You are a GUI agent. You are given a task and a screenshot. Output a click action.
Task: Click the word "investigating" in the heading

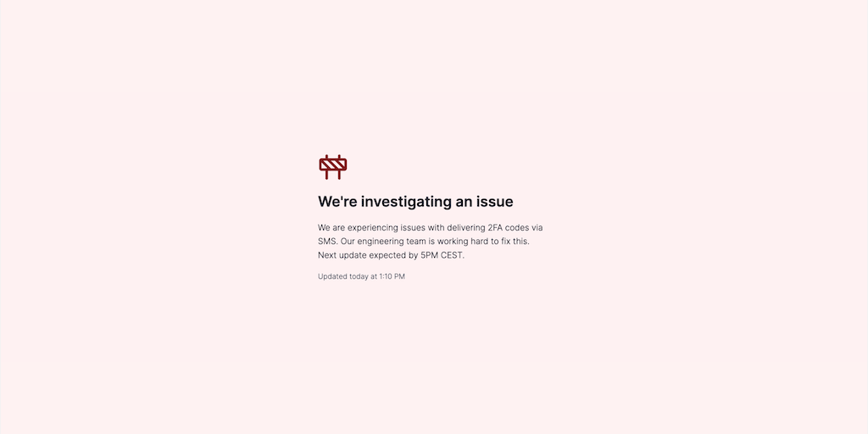click(406, 202)
